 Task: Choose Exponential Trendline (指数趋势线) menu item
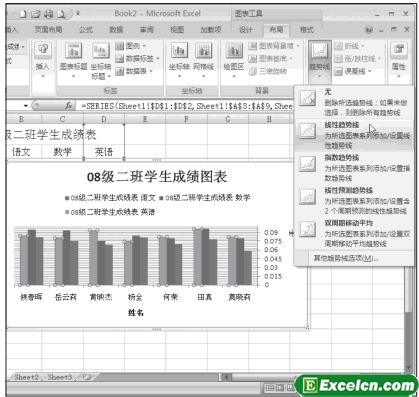(353, 168)
